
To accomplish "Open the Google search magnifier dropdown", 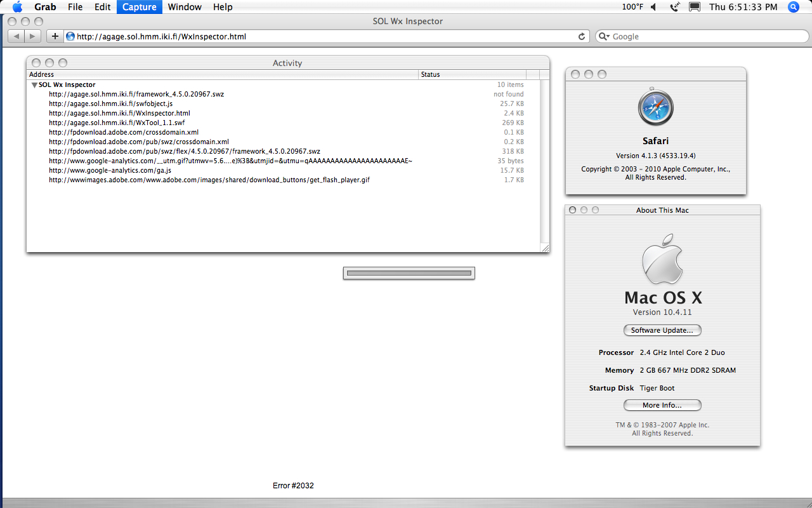I will click(x=604, y=36).
